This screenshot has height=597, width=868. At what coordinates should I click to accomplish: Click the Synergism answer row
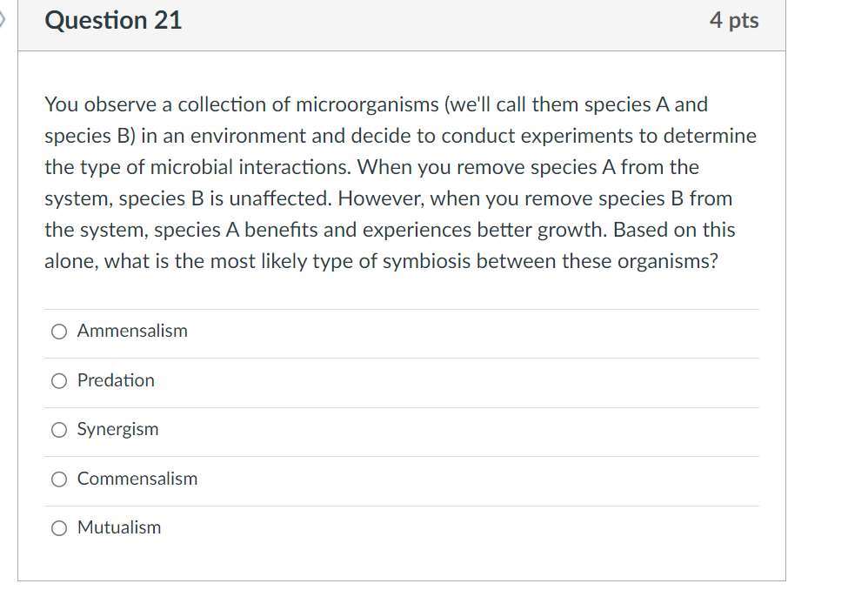click(x=400, y=429)
